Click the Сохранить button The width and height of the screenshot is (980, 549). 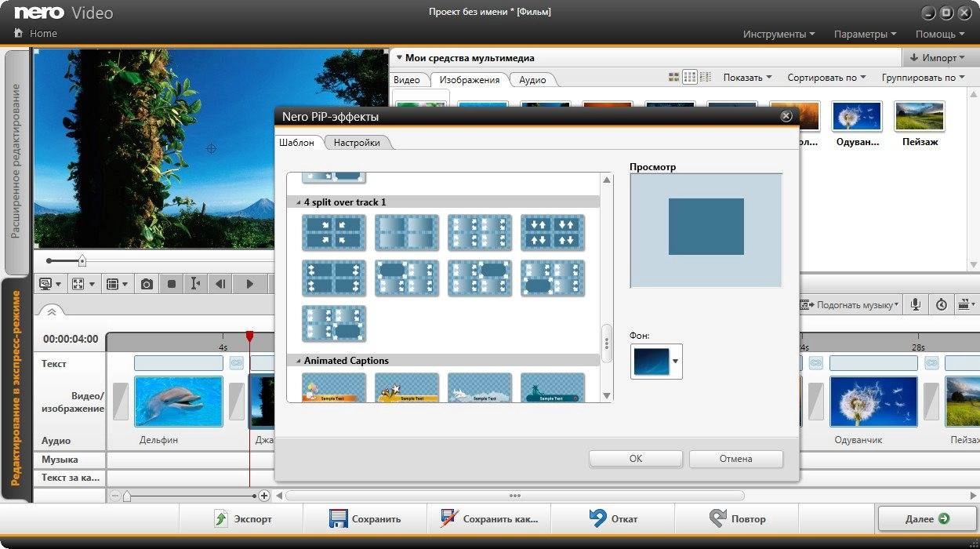[x=365, y=518]
